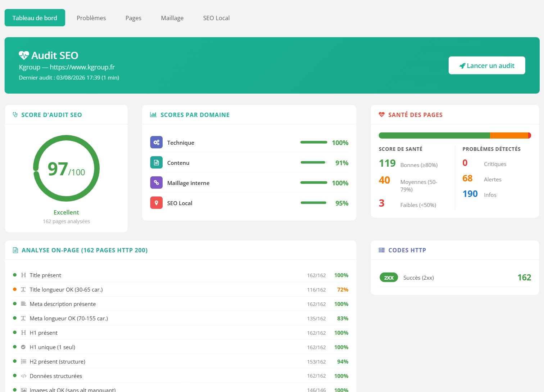Click the Meta description présente row label
Screen dimensions: 544x392
[63, 304]
